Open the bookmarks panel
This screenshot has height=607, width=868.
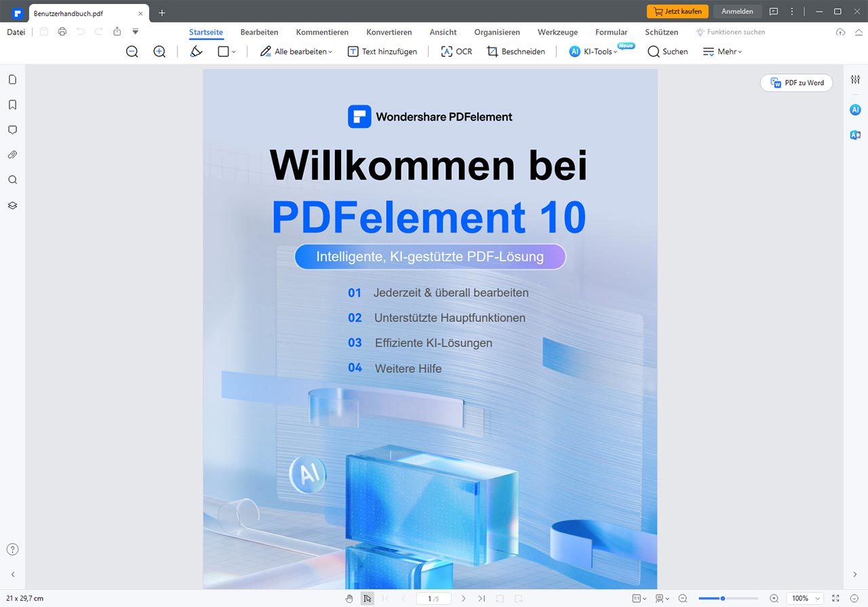click(x=12, y=104)
